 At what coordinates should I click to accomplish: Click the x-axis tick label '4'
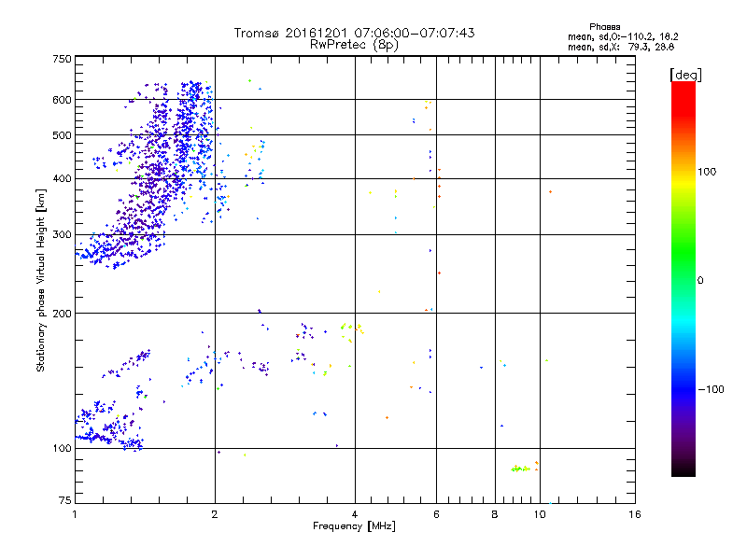355,514
